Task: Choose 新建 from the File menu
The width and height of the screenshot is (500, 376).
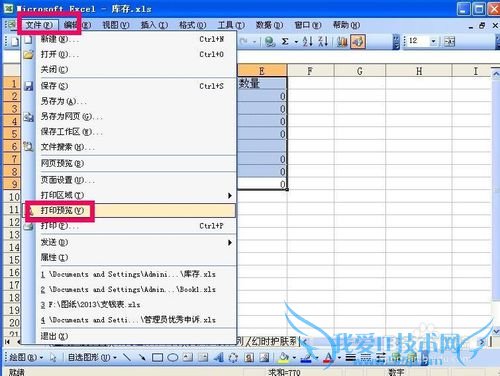Action: click(129, 39)
